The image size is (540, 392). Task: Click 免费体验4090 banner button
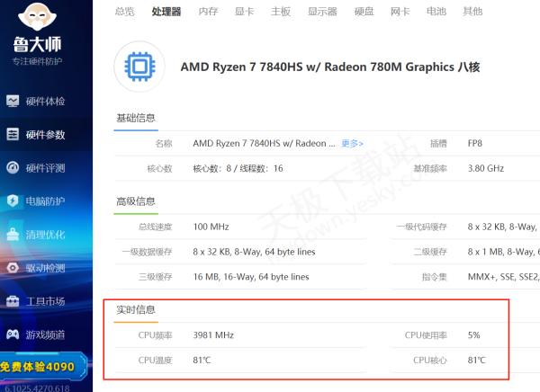[42, 367]
